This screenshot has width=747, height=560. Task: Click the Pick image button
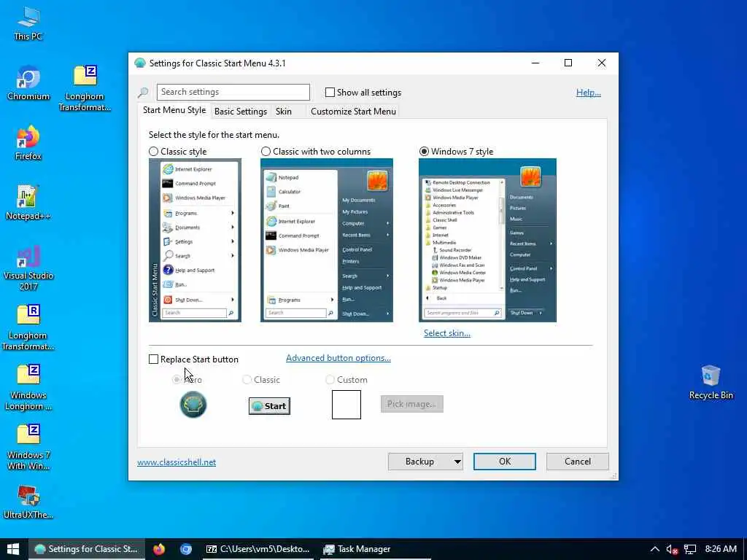click(x=411, y=404)
